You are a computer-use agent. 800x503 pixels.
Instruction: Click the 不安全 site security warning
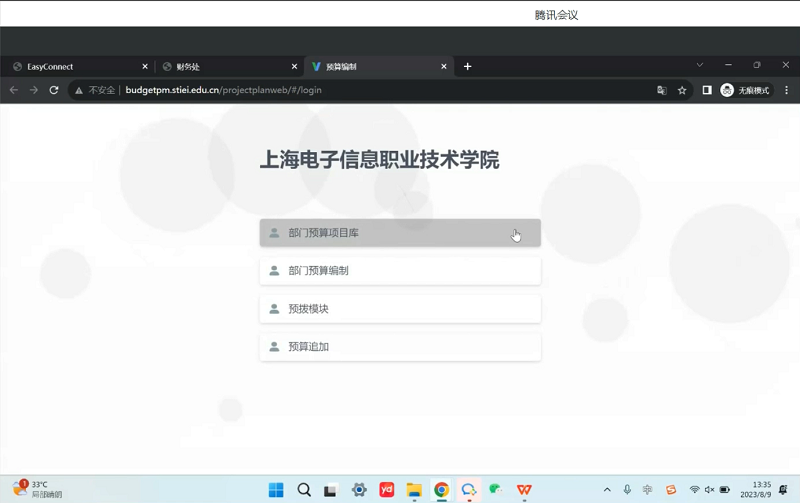tap(95, 90)
